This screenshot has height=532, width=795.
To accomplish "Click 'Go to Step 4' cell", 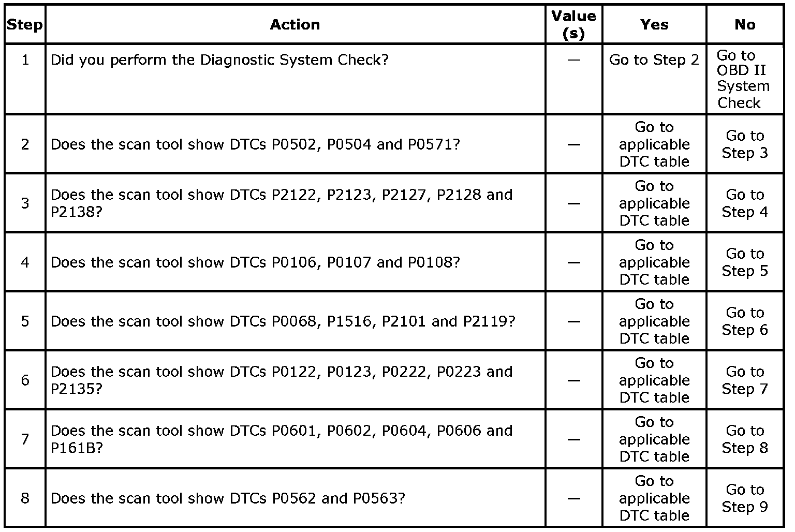I will coord(745,203).
